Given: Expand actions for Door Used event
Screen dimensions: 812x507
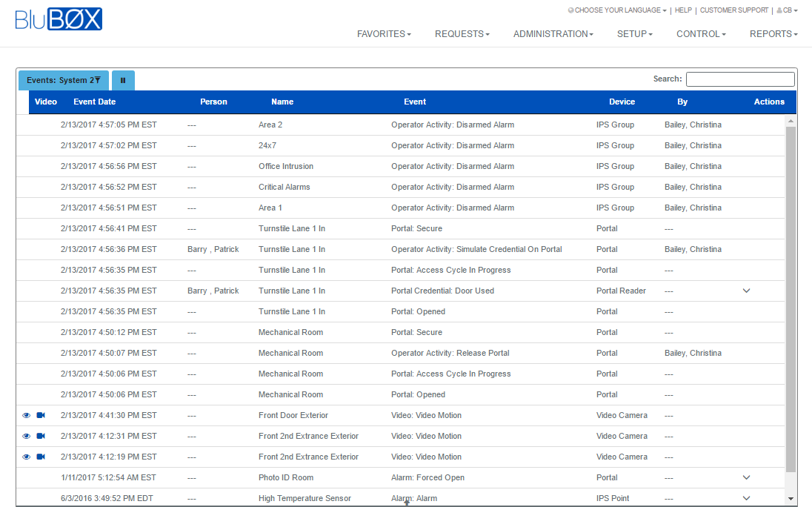Looking at the screenshot, I should tap(746, 291).
